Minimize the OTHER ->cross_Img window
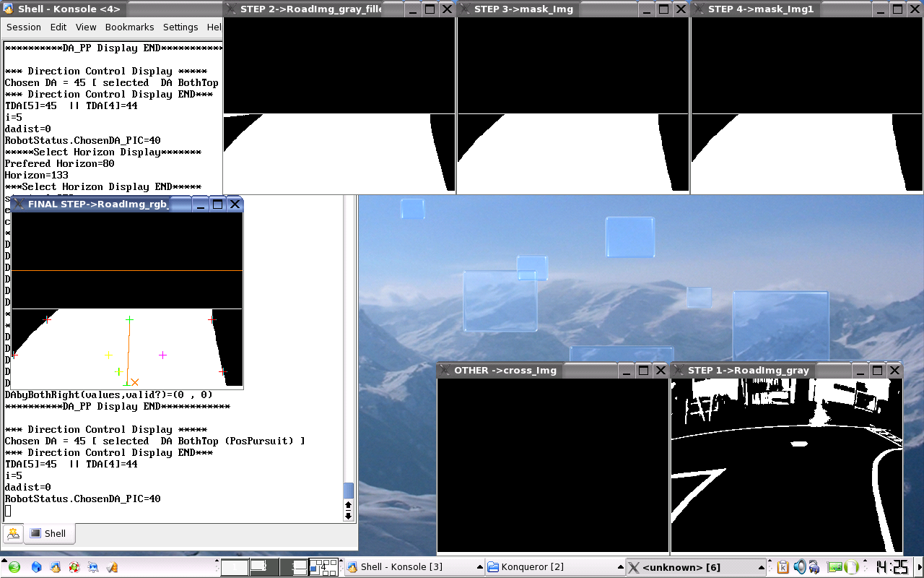This screenshot has height=578, width=924. (x=626, y=370)
